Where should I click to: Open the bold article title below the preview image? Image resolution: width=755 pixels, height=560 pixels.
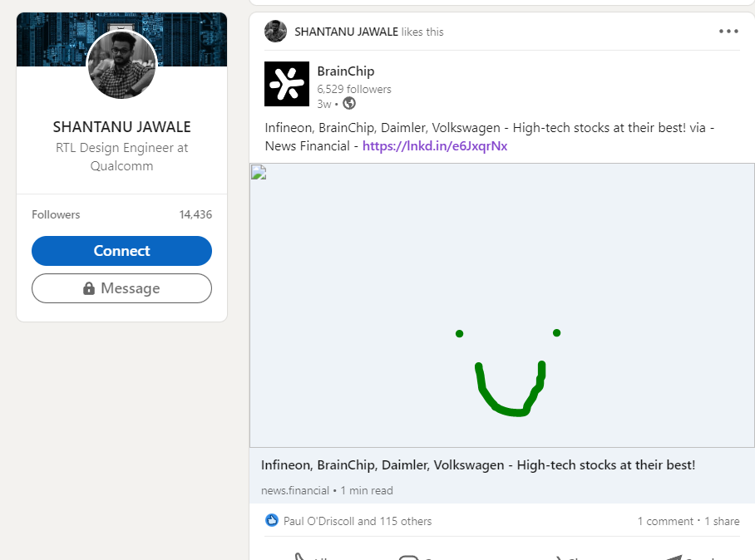(478, 465)
